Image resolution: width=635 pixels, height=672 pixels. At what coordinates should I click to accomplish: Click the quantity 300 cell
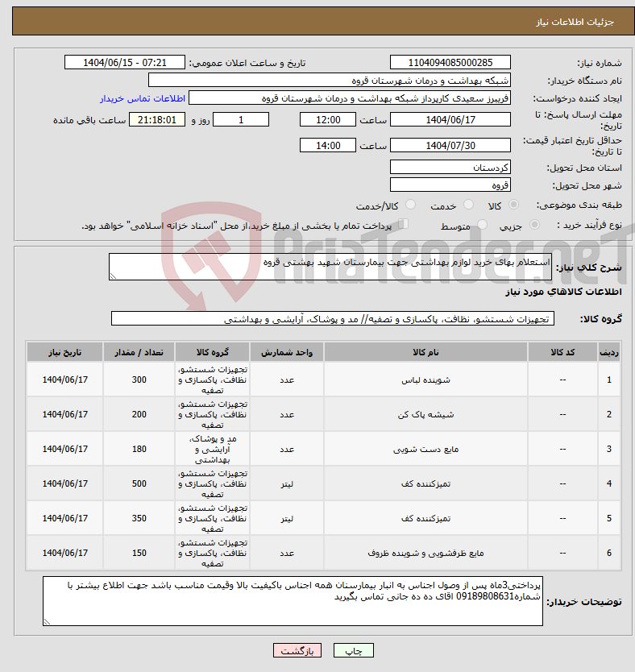click(x=139, y=380)
